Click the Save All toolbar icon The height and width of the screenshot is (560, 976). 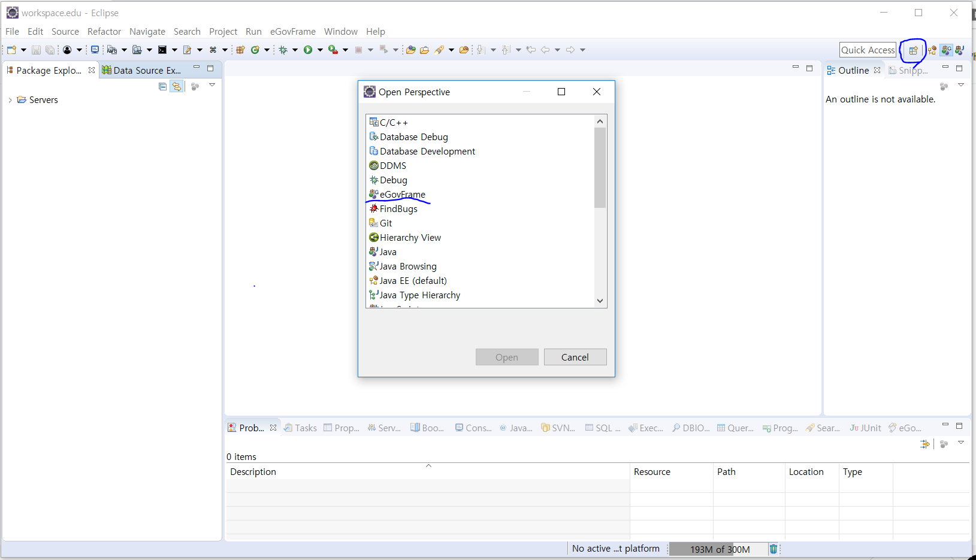pyautogui.click(x=50, y=50)
